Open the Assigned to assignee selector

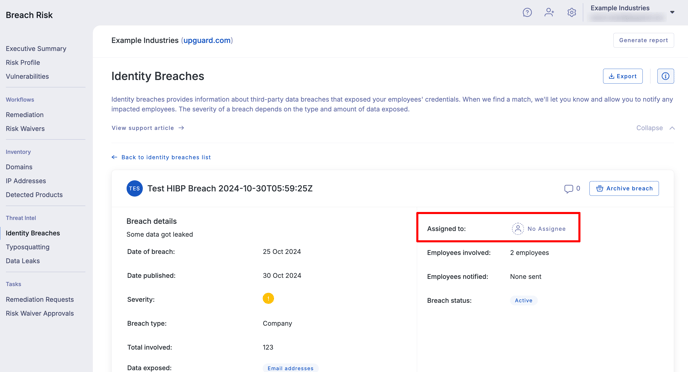coord(539,229)
